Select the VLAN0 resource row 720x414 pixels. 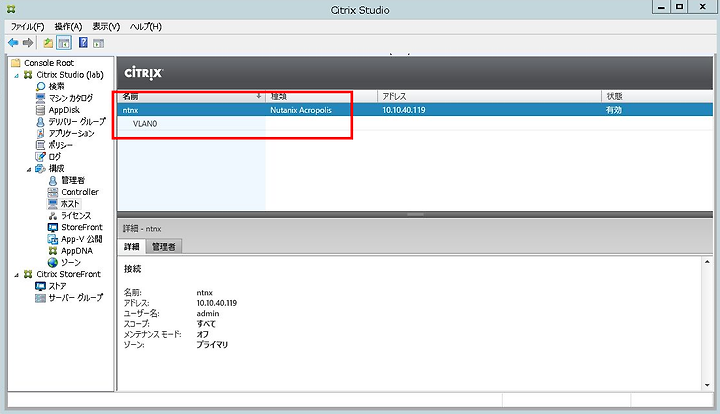click(x=415, y=123)
